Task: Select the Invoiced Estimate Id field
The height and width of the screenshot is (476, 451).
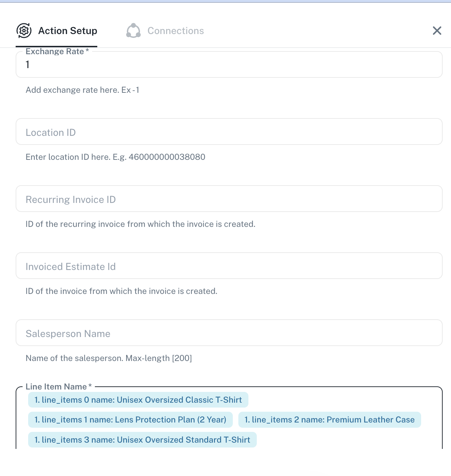Action: coord(229,266)
